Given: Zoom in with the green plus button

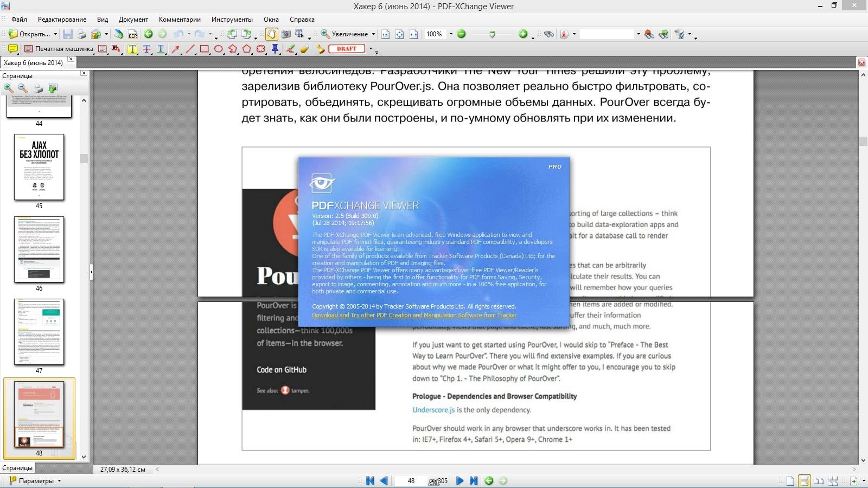Looking at the screenshot, I should pos(523,34).
